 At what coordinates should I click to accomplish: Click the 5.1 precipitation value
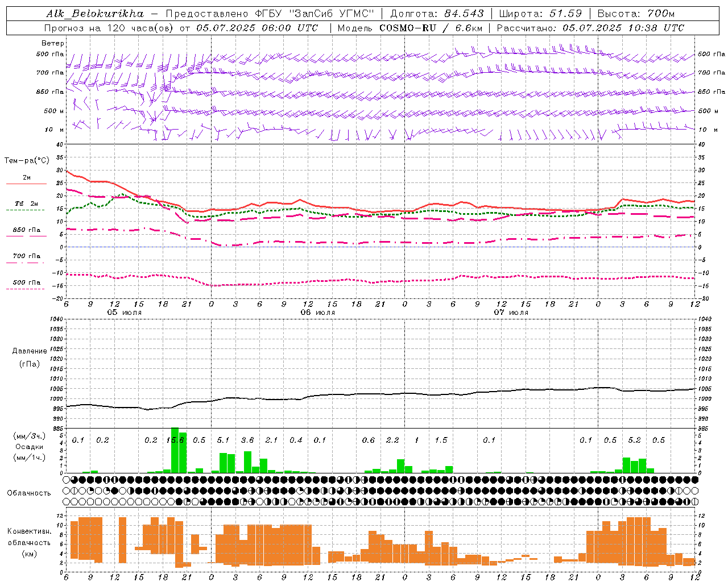point(223,440)
